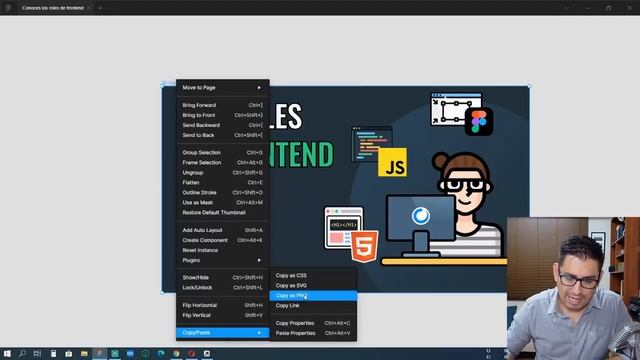This screenshot has width=640, height=360.
Task: Click Group Selection
Action: click(222, 152)
